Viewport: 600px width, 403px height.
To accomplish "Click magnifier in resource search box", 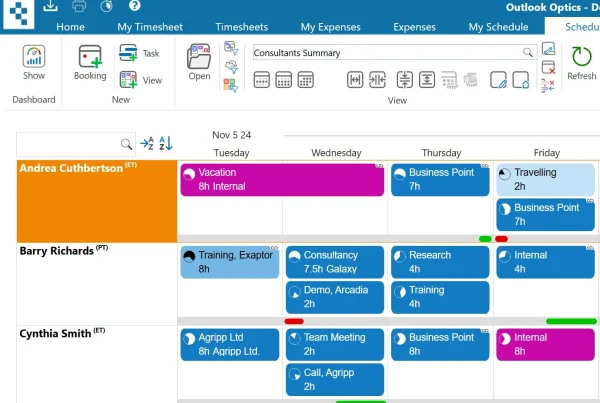I will (x=126, y=144).
